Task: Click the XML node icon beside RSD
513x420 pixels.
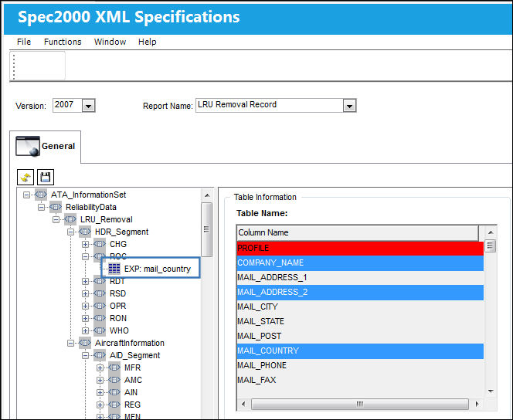Action: 100,293
